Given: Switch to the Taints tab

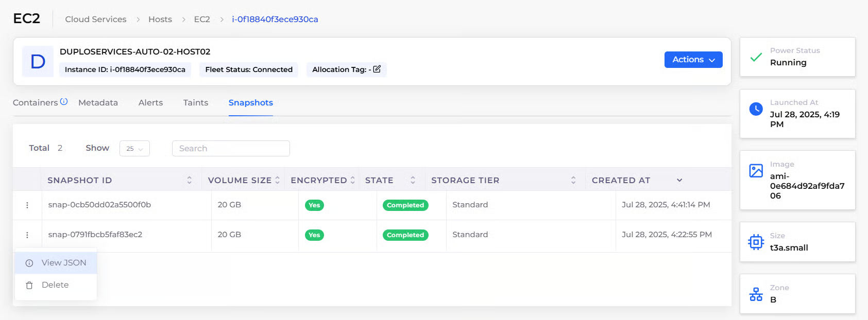Looking at the screenshot, I should (196, 103).
